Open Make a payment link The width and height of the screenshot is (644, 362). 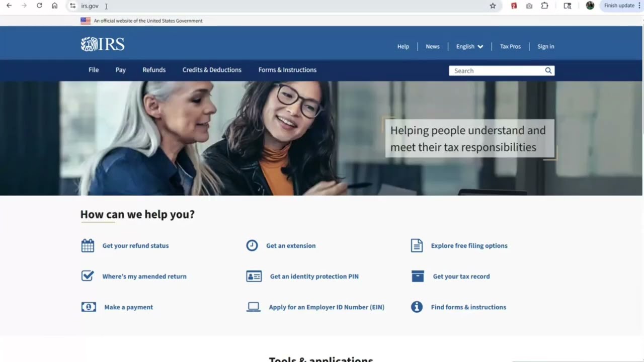pos(128,307)
